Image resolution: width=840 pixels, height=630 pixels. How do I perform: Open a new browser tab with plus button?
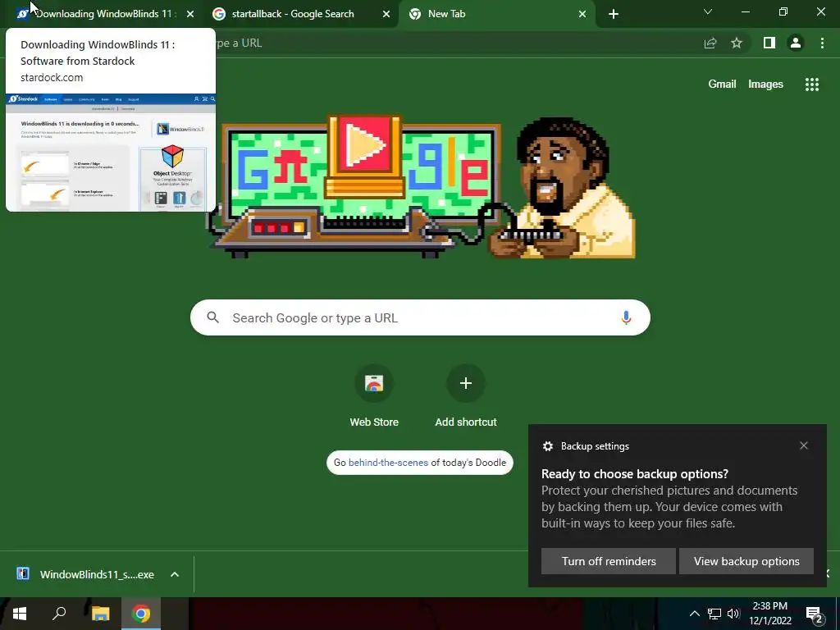coord(614,14)
